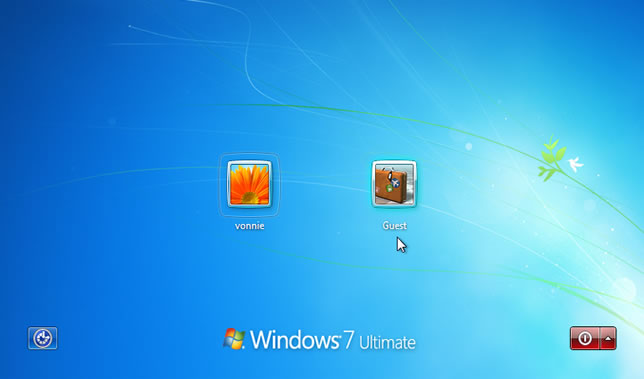Select the vonnie orange flower account picture
This screenshot has height=379, width=644.
[x=249, y=184]
